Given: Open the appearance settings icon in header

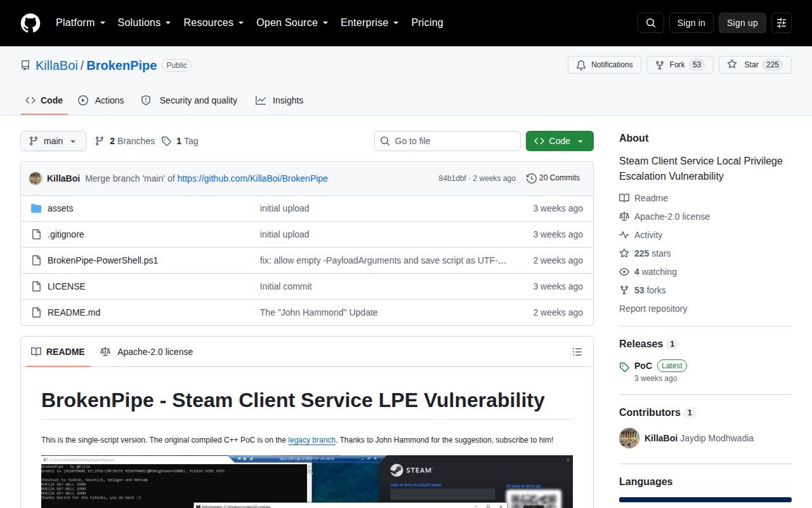Looking at the screenshot, I should [x=782, y=23].
